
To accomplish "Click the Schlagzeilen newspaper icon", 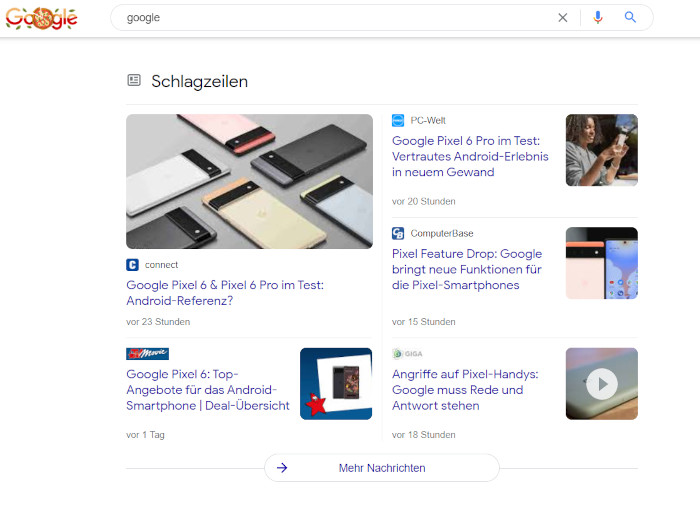I will 134,80.
